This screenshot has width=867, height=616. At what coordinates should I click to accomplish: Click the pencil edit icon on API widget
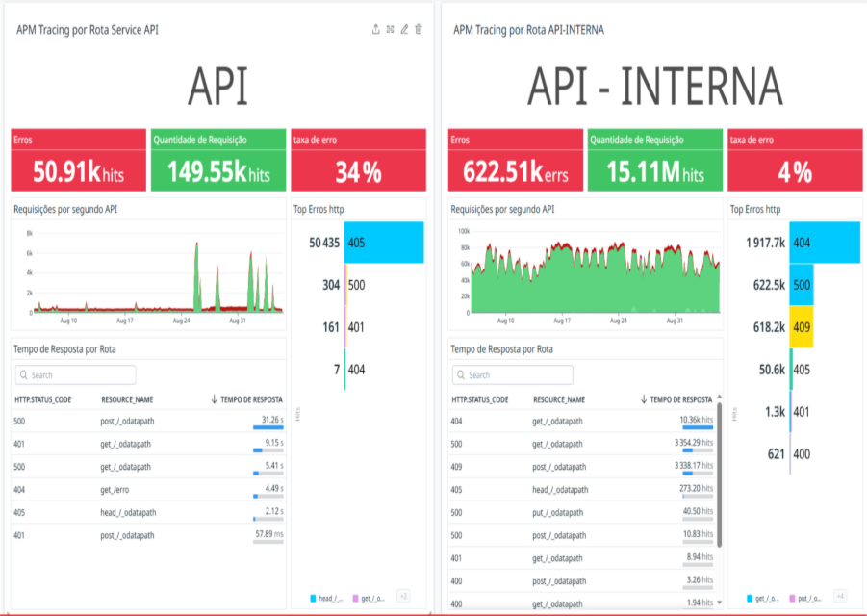(404, 30)
